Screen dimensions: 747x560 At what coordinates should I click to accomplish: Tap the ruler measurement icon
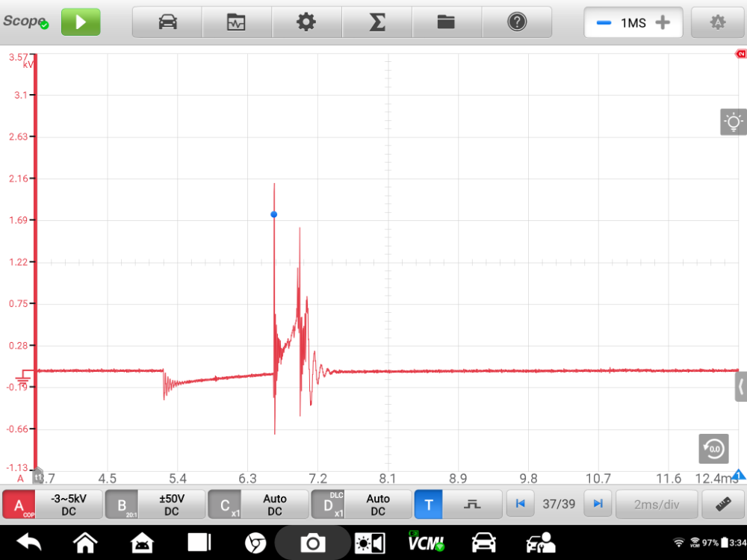pos(722,504)
